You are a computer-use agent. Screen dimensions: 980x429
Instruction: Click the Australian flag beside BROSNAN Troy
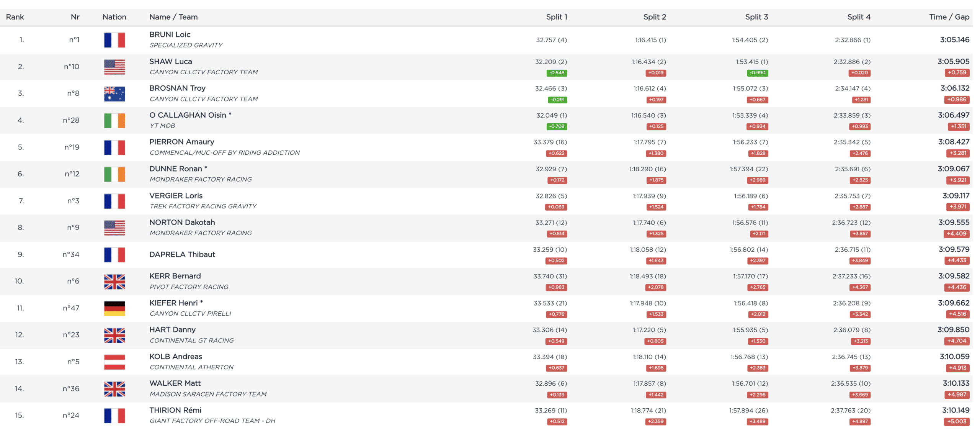pyautogui.click(x=114, y=94)
